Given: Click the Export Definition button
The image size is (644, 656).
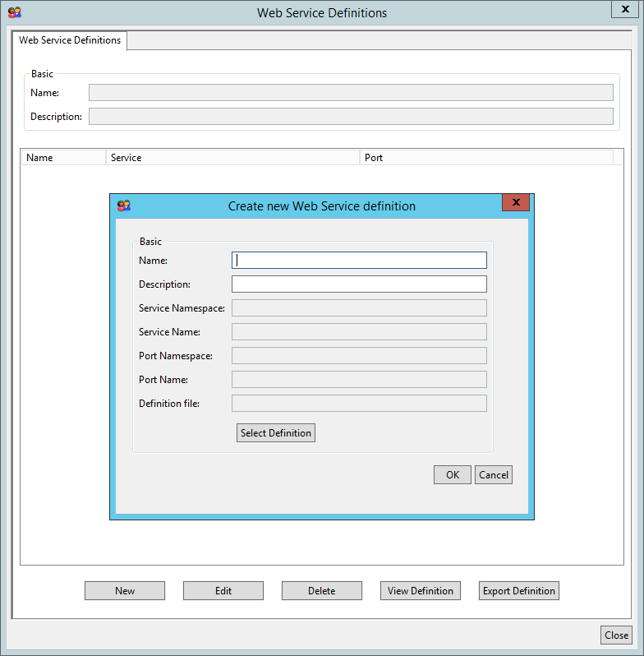Looking at the screenshot, I should point(519,591).
